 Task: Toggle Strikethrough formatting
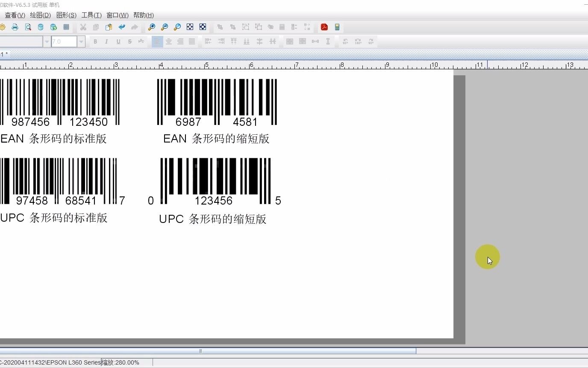(130, 42)
